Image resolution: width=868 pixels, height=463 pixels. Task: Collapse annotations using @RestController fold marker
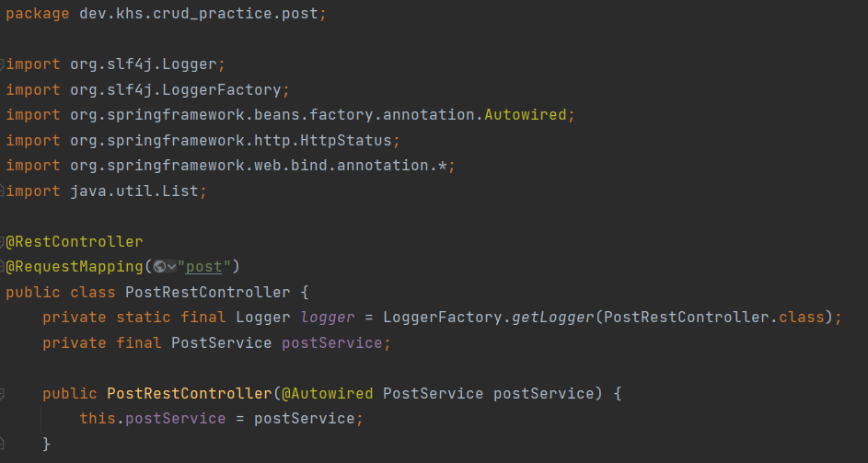(2, 242)
